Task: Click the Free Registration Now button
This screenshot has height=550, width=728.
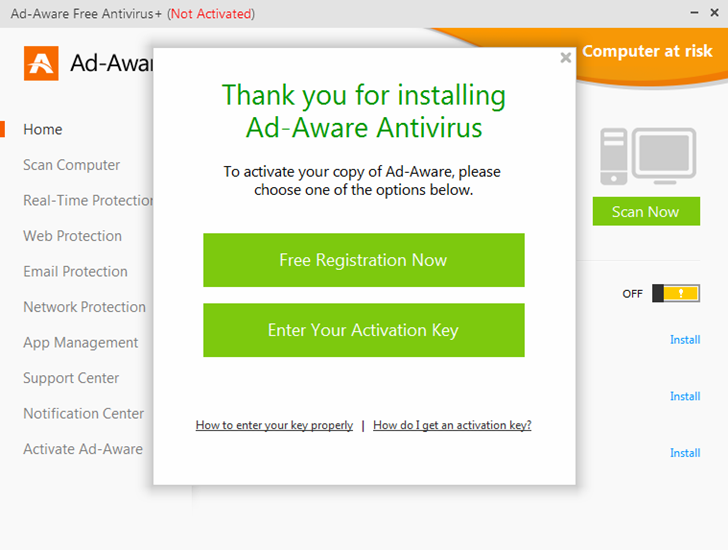Action: click(363, 260)
